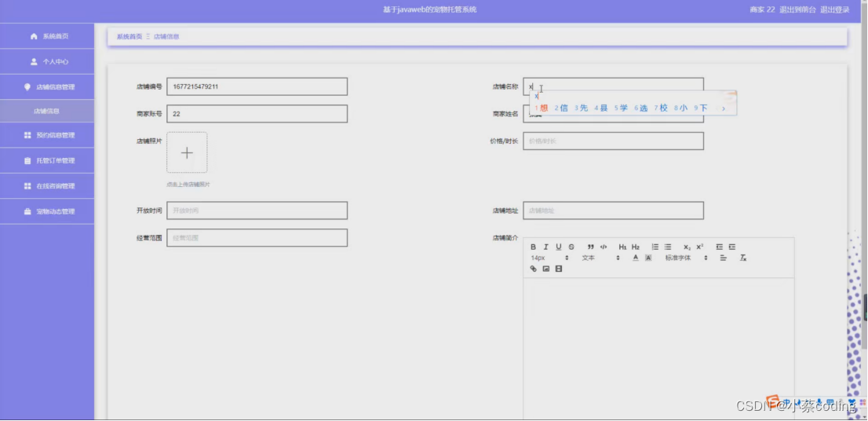Open the text alignment options

click(723, 258)
